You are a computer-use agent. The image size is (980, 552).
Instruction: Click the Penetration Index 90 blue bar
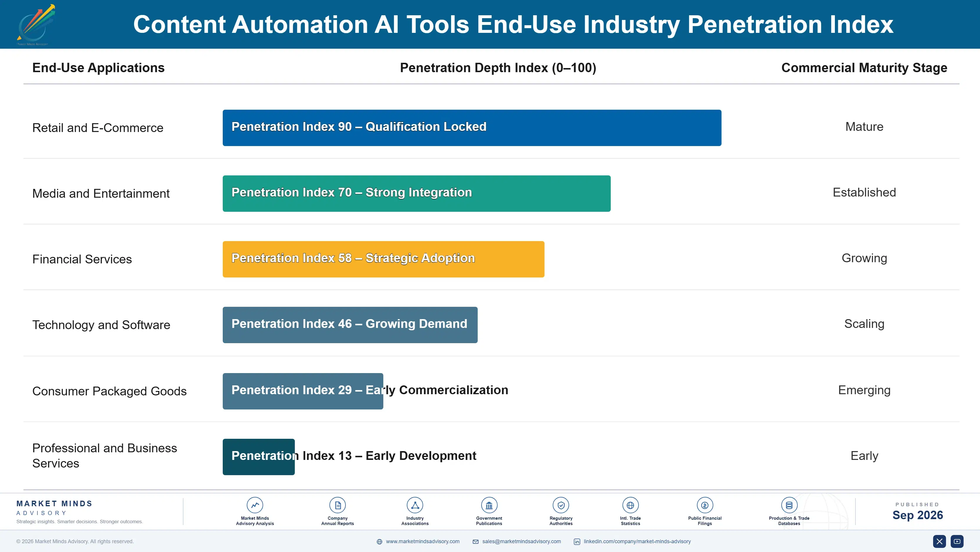point(472,128)
